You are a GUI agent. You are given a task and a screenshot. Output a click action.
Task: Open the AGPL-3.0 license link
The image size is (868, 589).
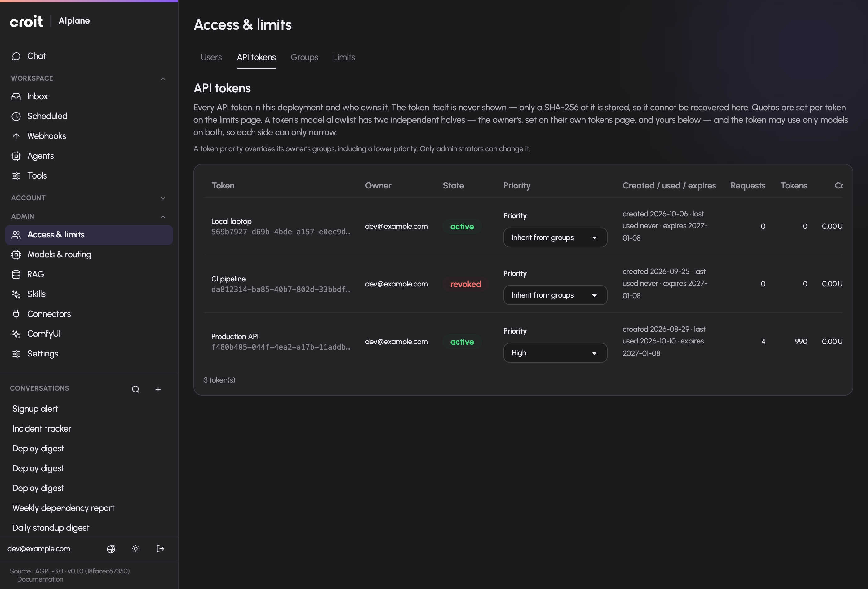pos(49,571)
